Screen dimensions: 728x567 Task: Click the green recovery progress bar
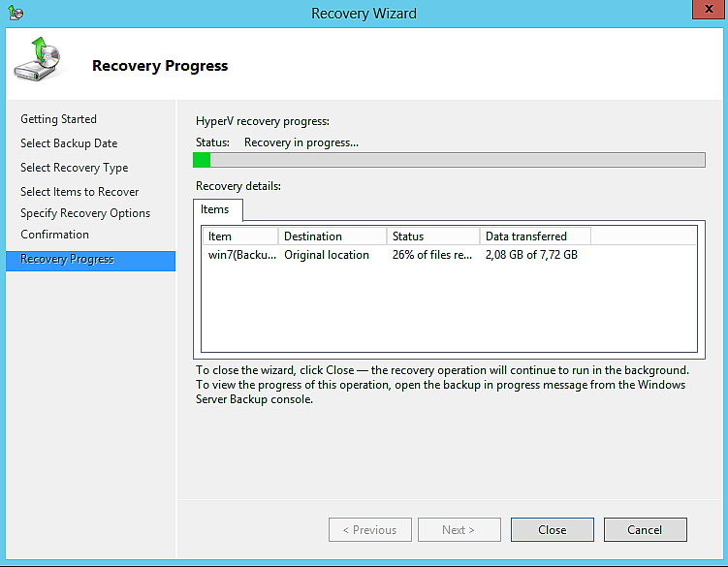449,160
